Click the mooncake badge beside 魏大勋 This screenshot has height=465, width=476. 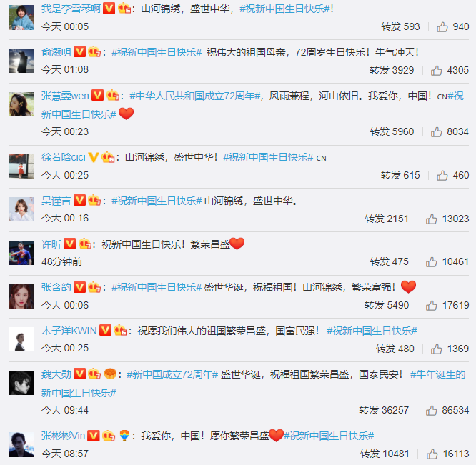point(110,374)
